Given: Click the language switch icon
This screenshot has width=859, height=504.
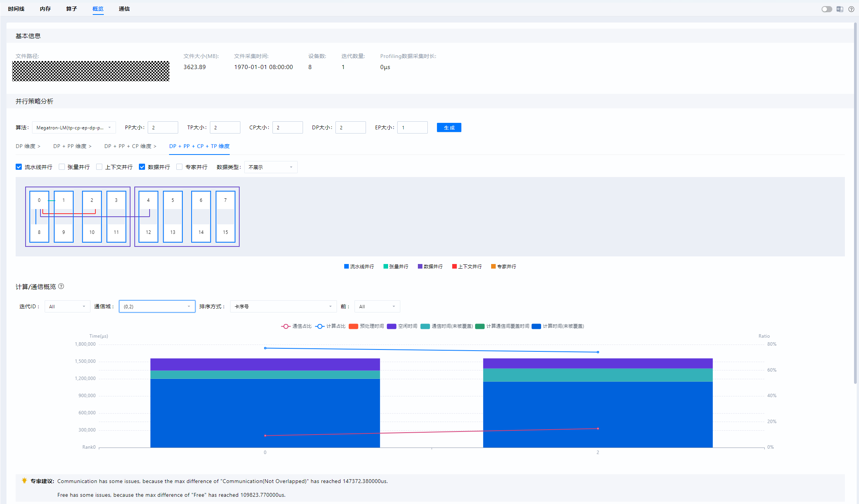Looking at the screenshot, I should 840,9.
